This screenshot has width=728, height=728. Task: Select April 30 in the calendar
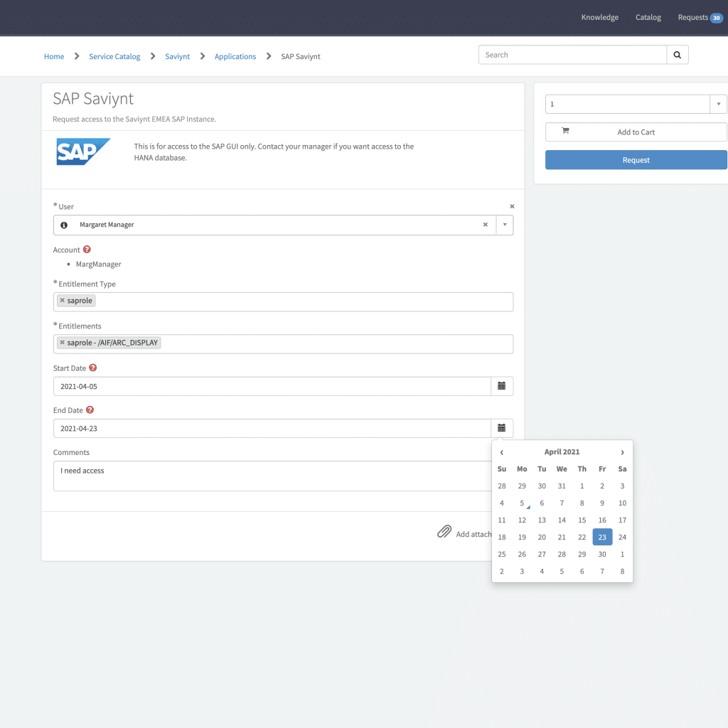coord(602,555)
